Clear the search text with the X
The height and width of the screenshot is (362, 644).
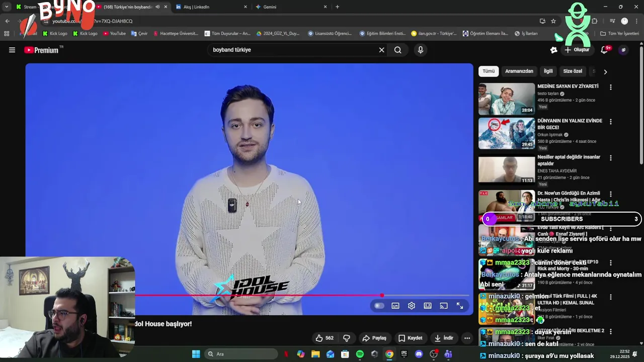[381, 50]
